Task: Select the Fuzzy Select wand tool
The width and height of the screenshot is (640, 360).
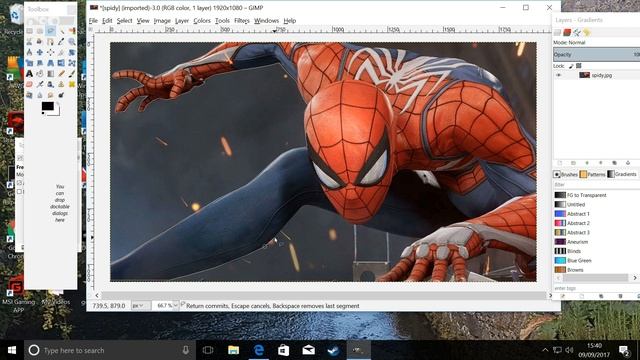Action: pos(61,31)
